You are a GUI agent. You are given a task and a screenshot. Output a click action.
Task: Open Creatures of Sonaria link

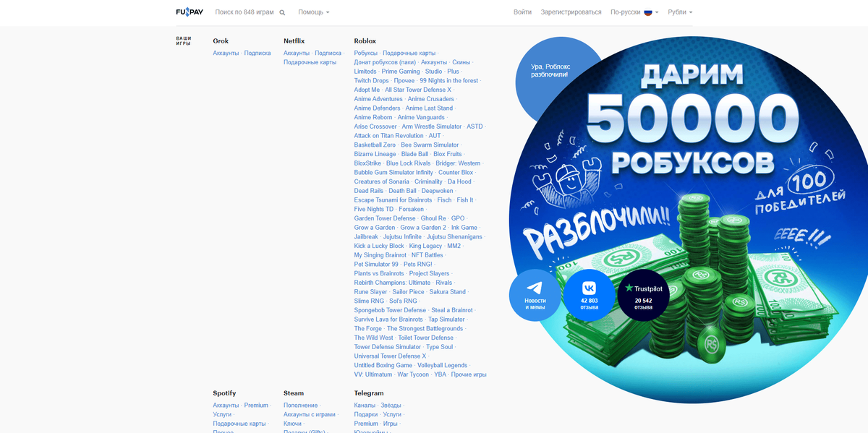click(x=381, y=181)
